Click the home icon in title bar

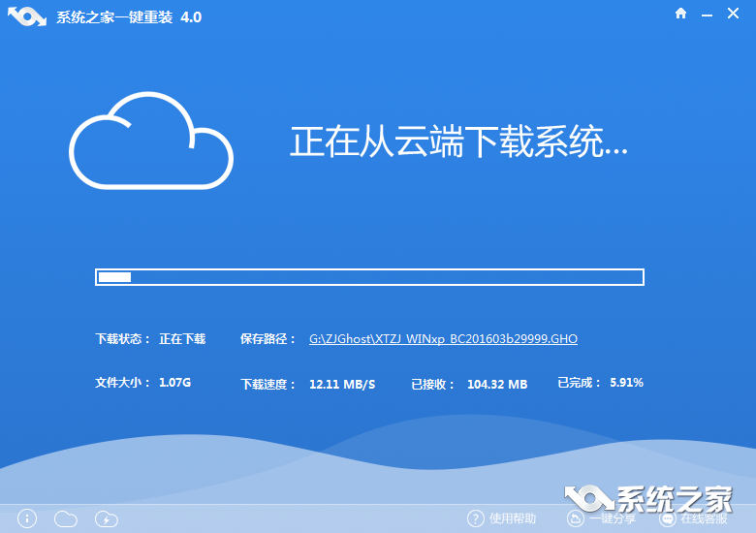click(681, 15)
